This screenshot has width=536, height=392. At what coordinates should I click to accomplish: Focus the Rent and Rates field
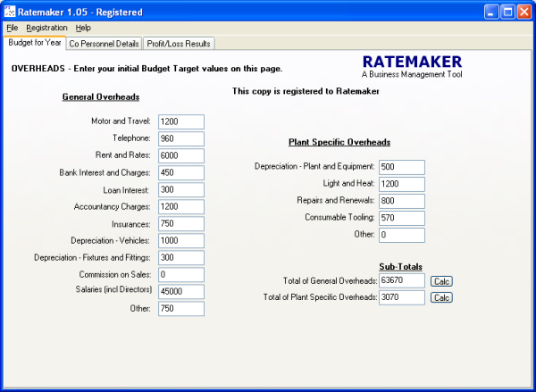click(x=181, y=156)
